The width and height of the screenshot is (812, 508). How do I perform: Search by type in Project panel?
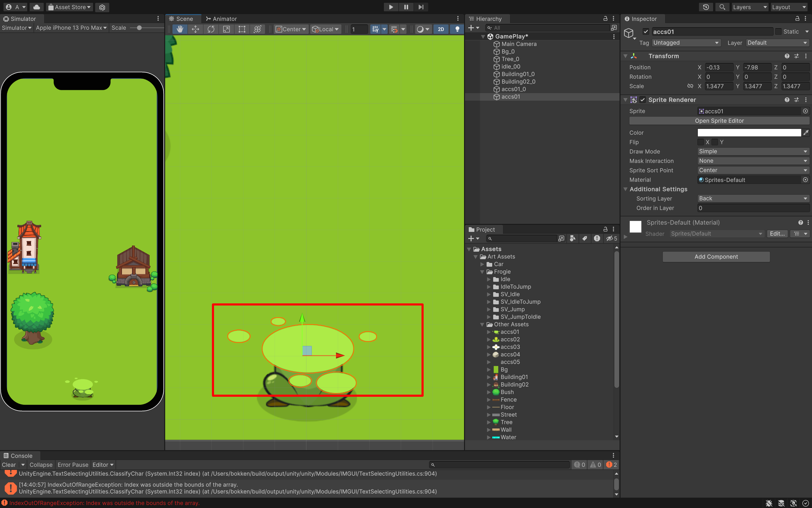(x=573, y=238)
